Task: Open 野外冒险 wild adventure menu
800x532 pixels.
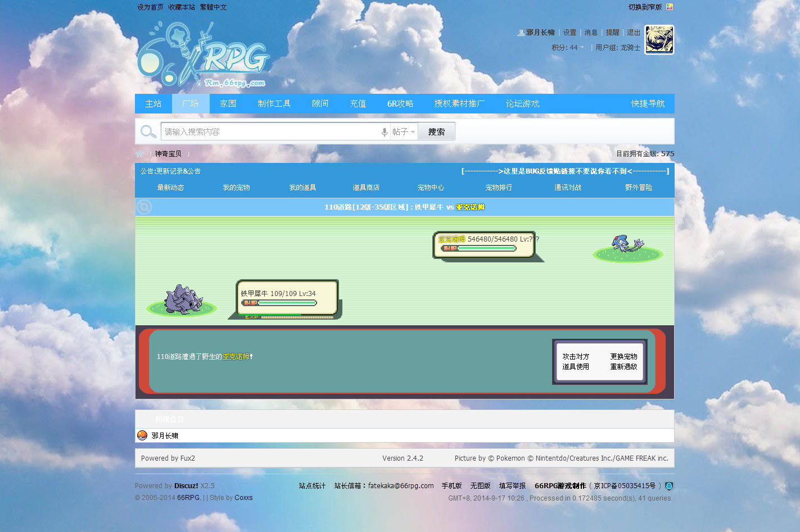Action: (x=639, y=188)
